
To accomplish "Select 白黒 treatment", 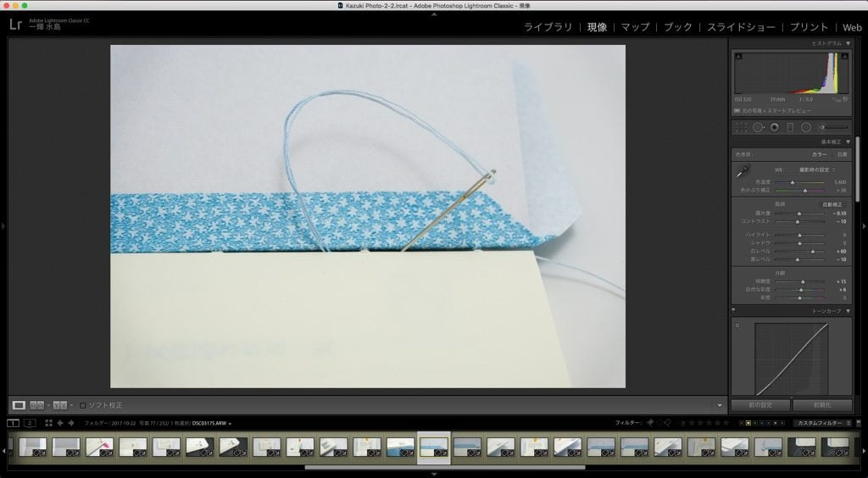I will [x=842, y=155].
